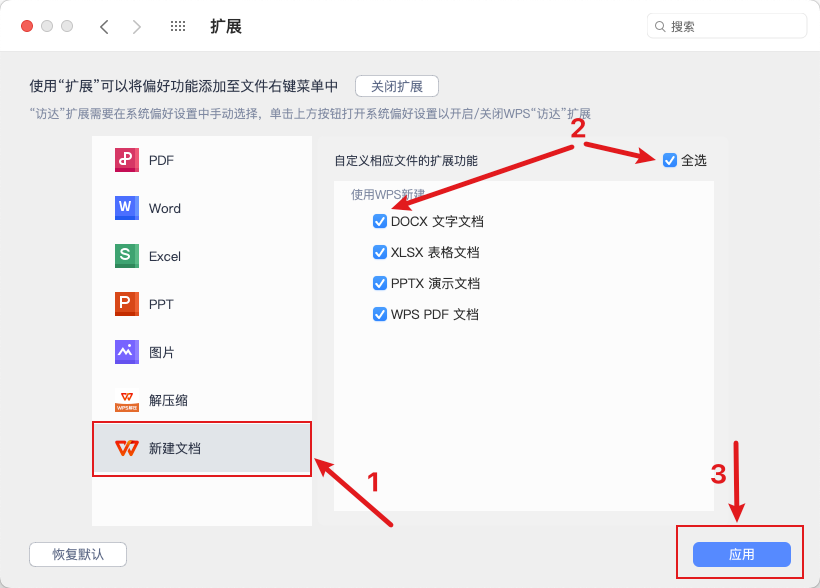
Task: Click the magnifier icon in search box
Action: pos(660,26)
